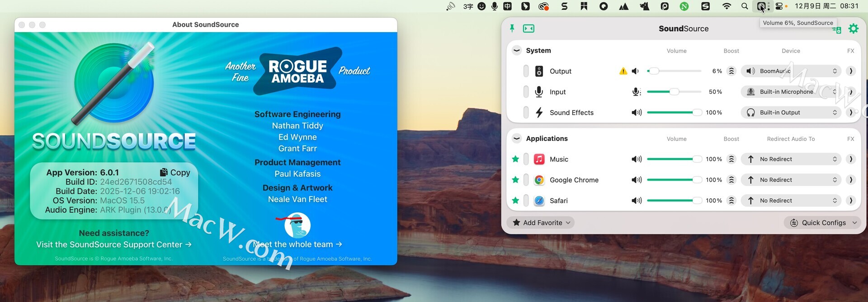Open the Add Favorite menu
This screenshot has height=302, width=868.
coord(541,223)
